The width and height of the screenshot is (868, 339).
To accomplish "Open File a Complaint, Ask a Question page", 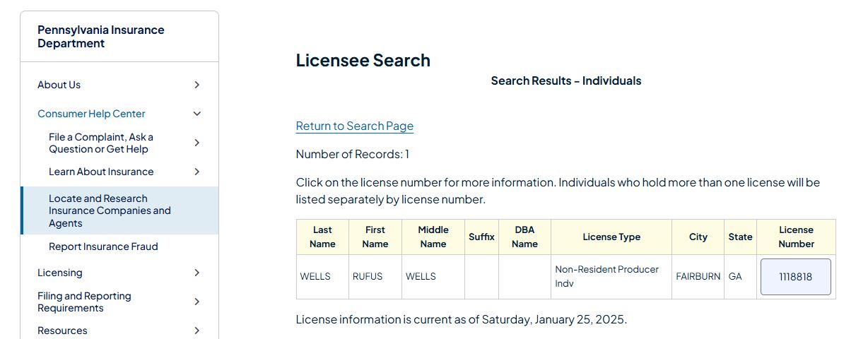I will pos(101,143).
